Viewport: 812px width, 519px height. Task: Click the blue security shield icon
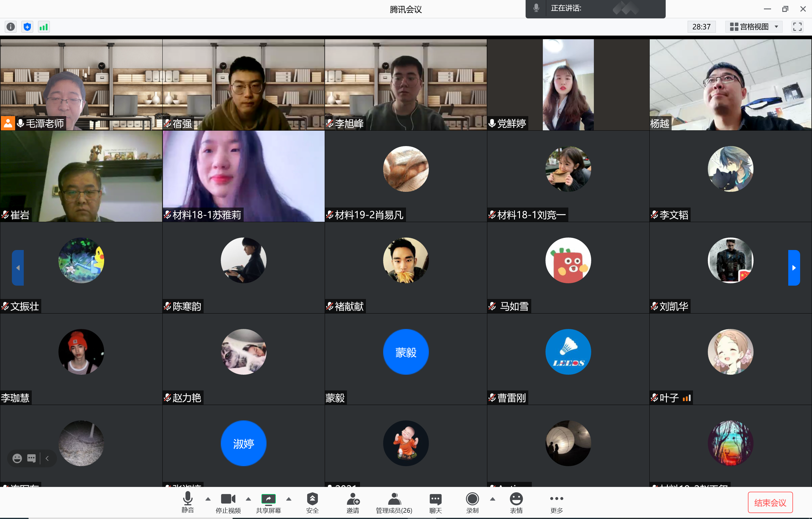27,27
